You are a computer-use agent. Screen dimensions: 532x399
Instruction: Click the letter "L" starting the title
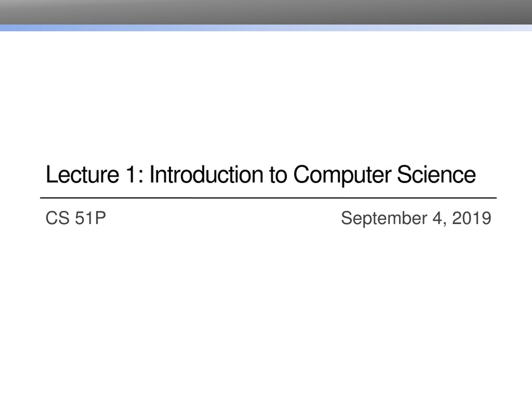(51, 174)
